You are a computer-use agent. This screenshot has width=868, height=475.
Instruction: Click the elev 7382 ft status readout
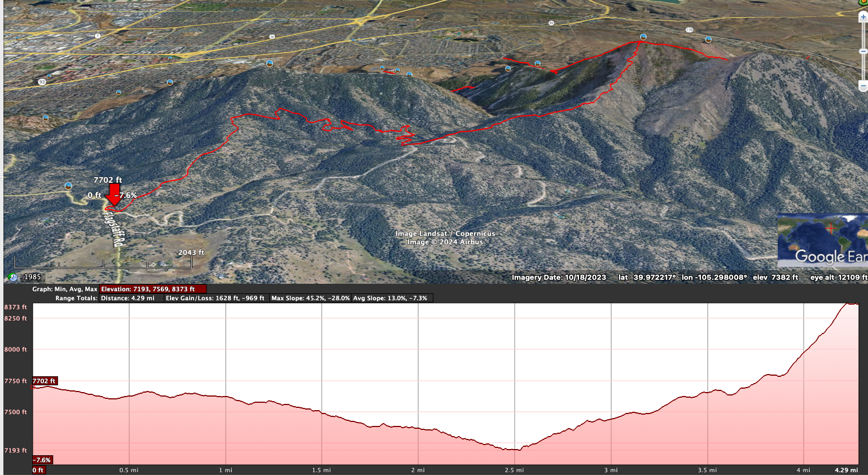click(775, 278)
